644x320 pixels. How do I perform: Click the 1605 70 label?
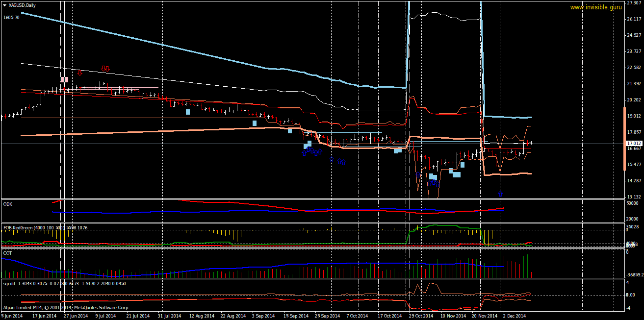coord(11,18)
